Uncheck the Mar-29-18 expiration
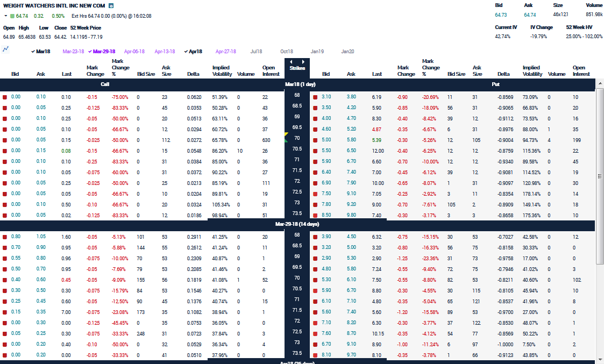Viewport: 604px width, 364px height. click(x=102, y=52)
